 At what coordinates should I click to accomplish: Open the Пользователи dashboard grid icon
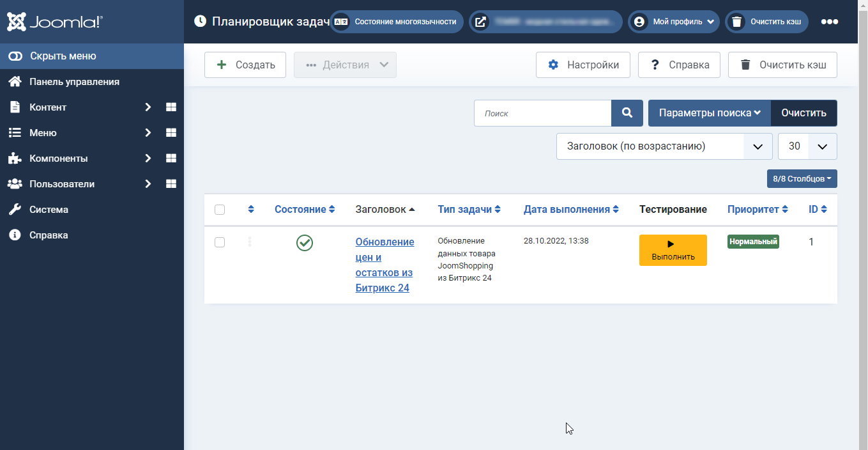[x=170, y=183]
